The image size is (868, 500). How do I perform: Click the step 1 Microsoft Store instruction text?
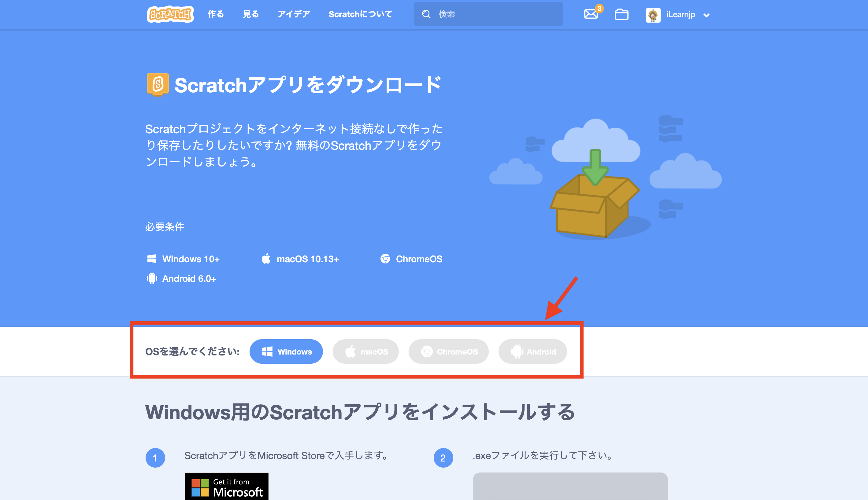[x=287, y=455]
